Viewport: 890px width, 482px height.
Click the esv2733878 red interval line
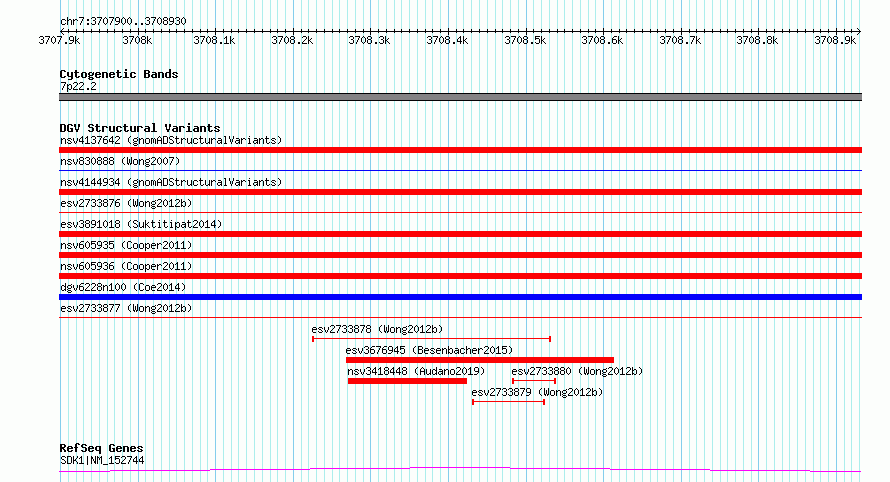[431, 339]
